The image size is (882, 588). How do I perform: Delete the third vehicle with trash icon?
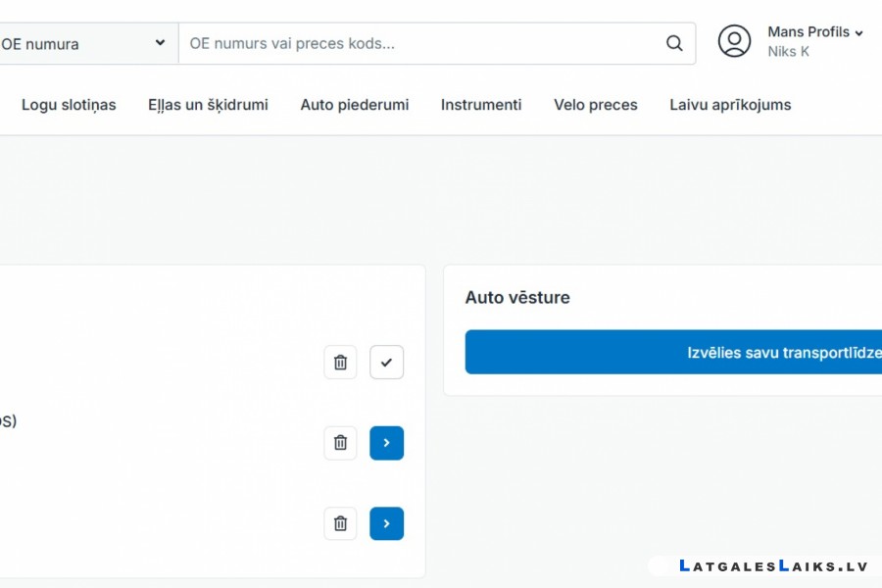tap(340, 524)
